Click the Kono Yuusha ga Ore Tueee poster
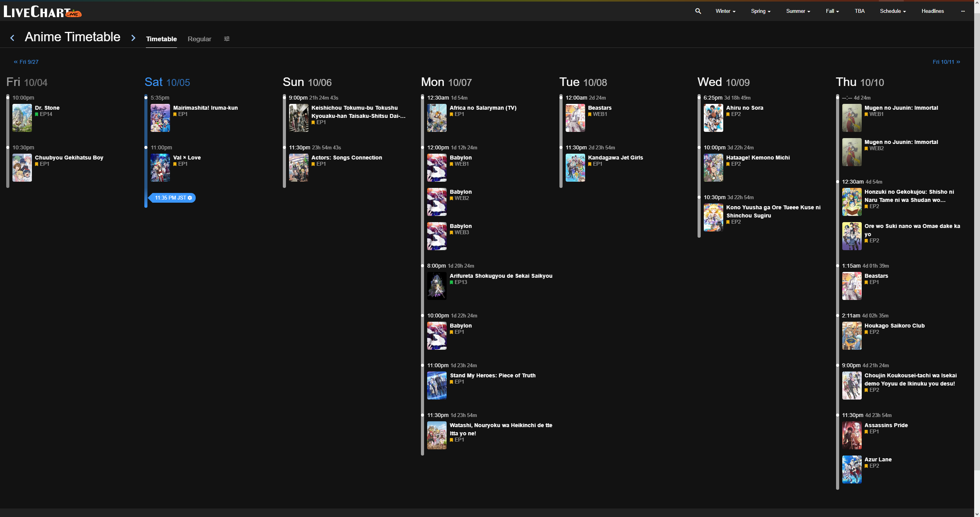 point(713,217)
